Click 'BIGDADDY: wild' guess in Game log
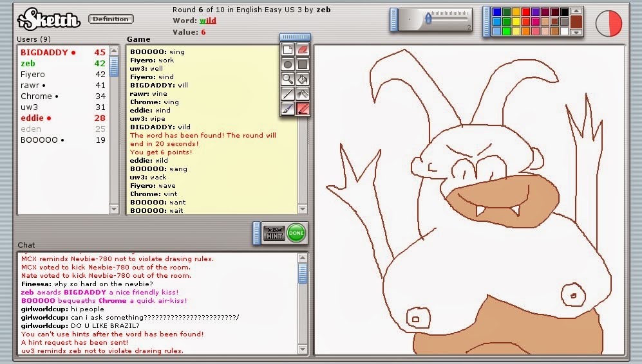642x364 pixels. [x=160, y=127]
